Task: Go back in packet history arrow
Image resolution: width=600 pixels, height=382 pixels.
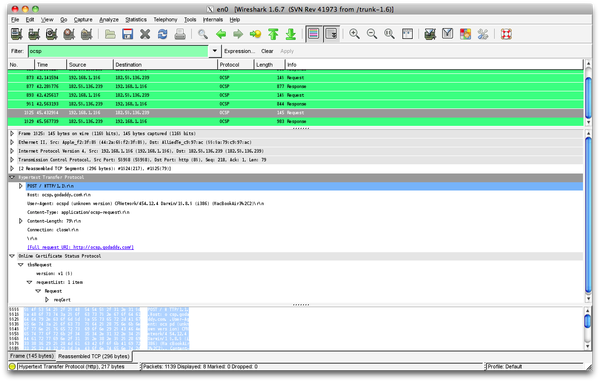Action: click(221, 34)
